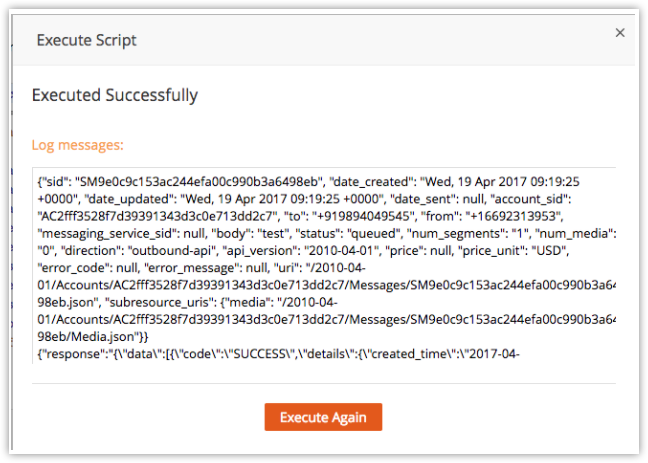Click the orange Log messages label

pos(78,145)
